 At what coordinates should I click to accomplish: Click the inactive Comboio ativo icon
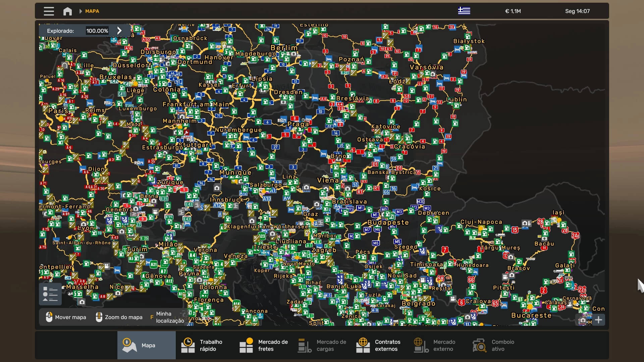pyautogui.click(x=480, y=345)
